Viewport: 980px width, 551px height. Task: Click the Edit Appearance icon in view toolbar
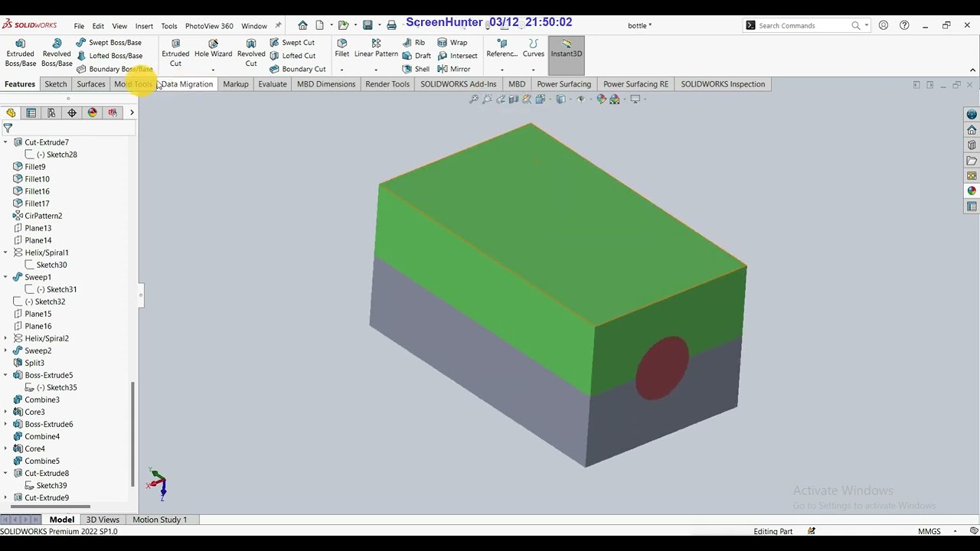point(602,99)
